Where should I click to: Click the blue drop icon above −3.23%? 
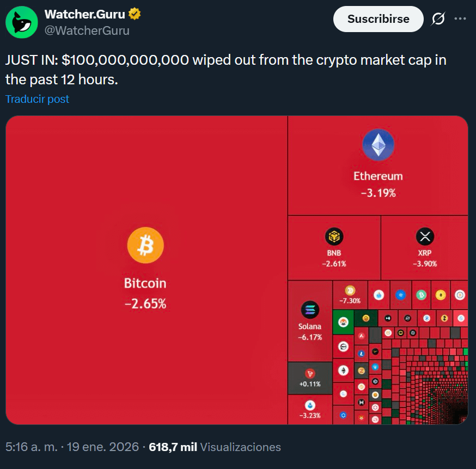pos(310,405)
